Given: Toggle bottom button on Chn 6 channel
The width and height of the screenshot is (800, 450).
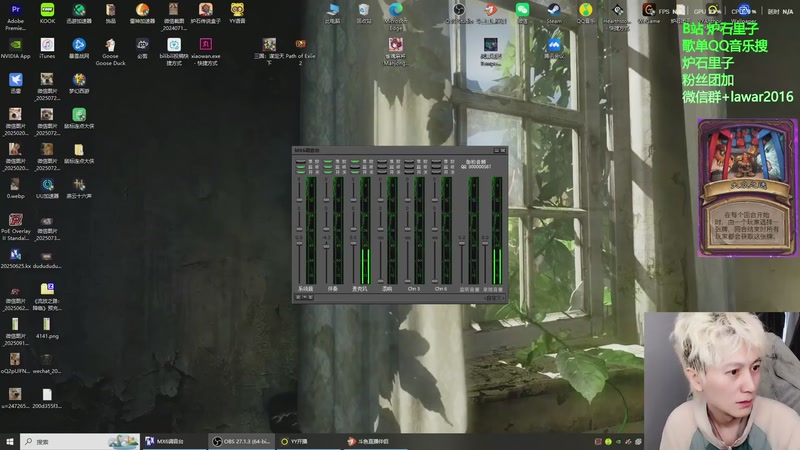Looking at the screenshot, I should (436, 172).
